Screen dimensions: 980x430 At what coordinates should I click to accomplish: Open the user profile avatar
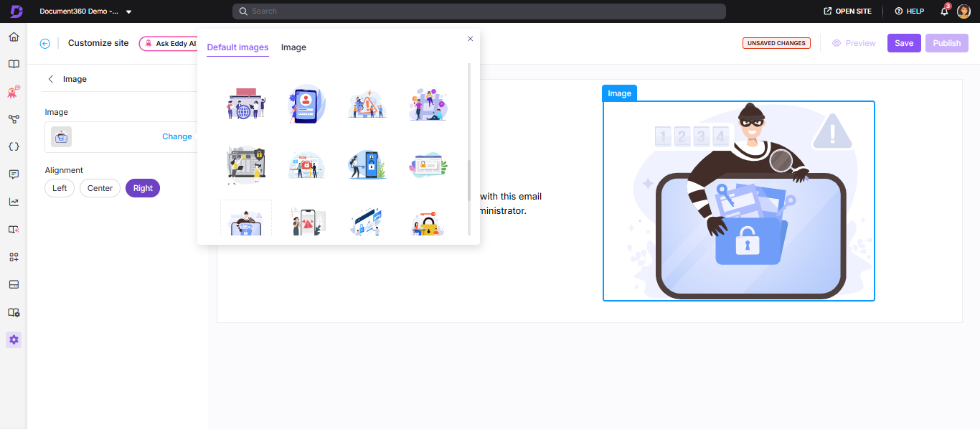click(963, 11)
